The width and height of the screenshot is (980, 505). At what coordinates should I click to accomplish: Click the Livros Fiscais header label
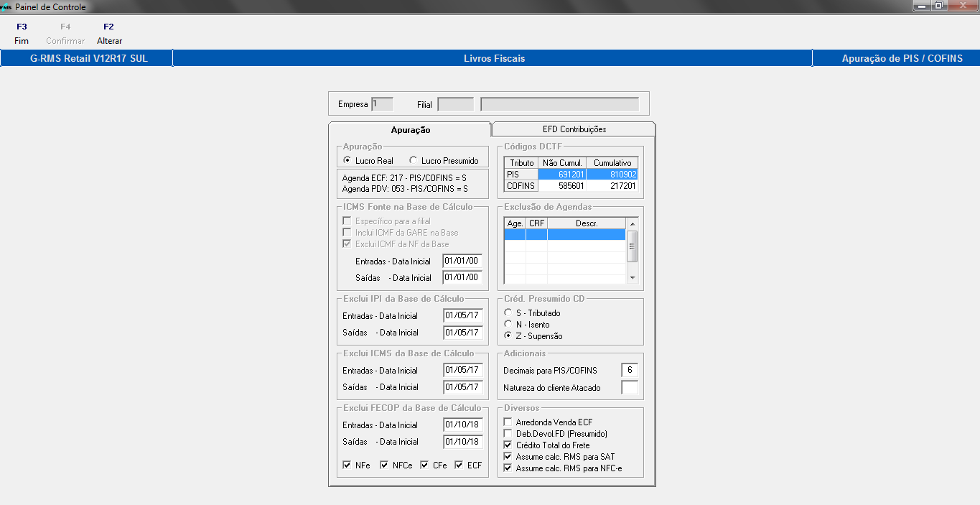point(494,58)
